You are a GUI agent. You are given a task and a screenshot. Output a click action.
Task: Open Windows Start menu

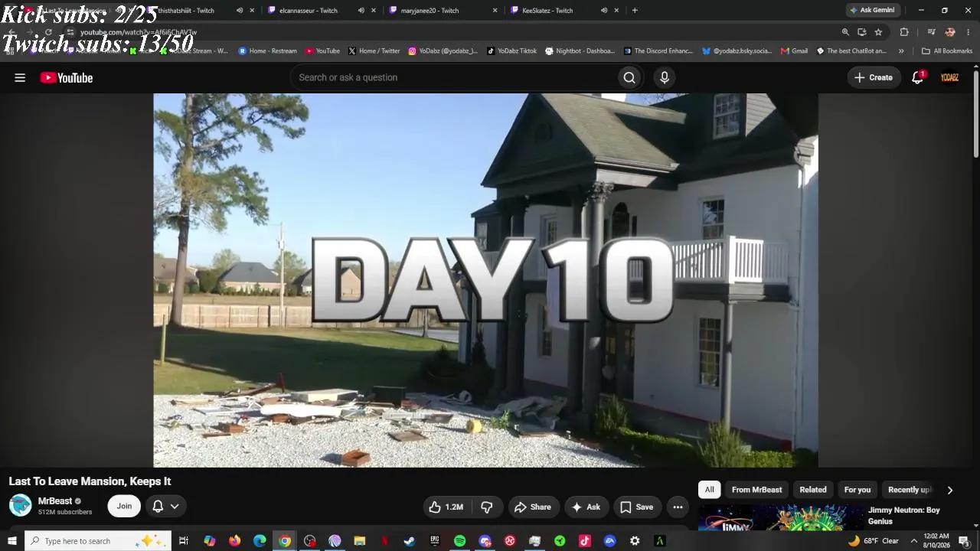pos(12,541)
